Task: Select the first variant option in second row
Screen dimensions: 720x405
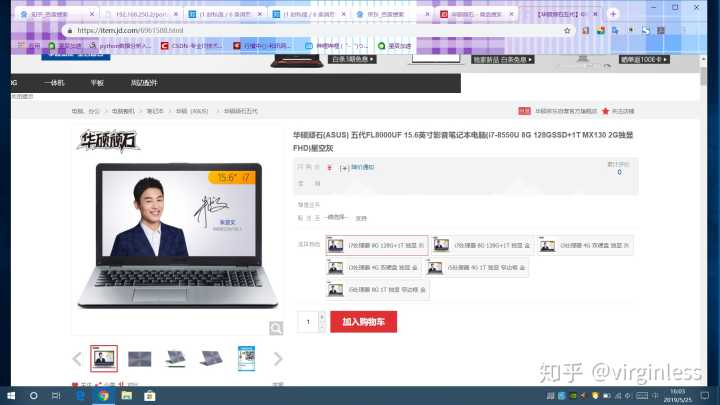Action: point(373,268)
